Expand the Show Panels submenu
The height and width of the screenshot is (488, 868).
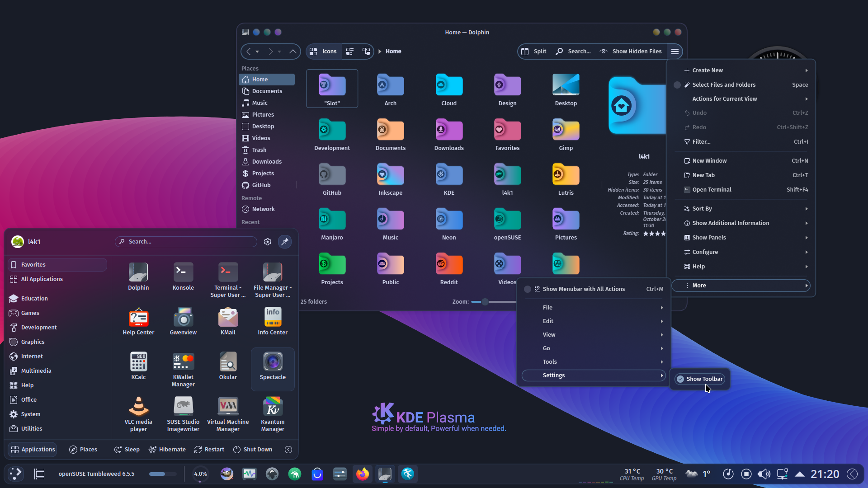click(x=742, y=238)
